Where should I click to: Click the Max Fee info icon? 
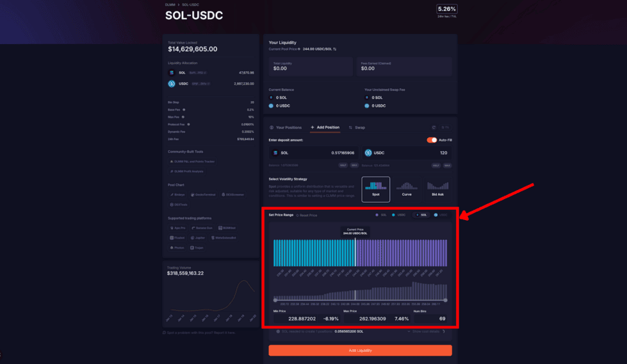183,117
